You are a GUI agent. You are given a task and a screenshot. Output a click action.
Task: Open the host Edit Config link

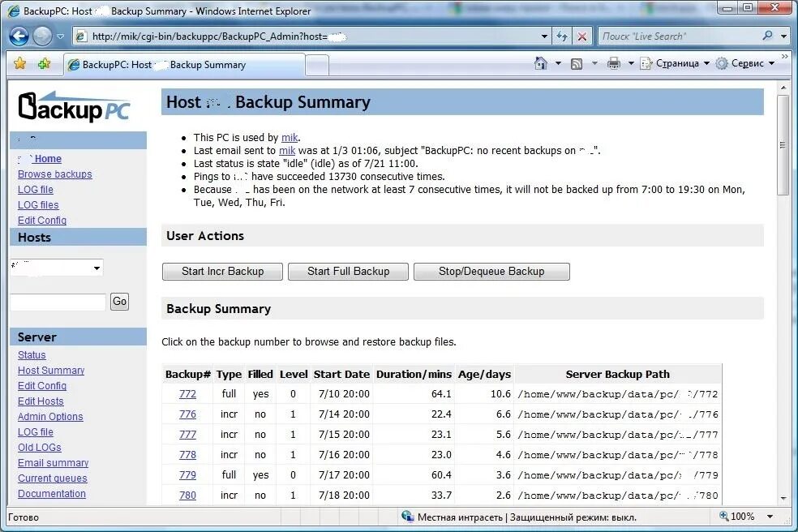[42, 220]
